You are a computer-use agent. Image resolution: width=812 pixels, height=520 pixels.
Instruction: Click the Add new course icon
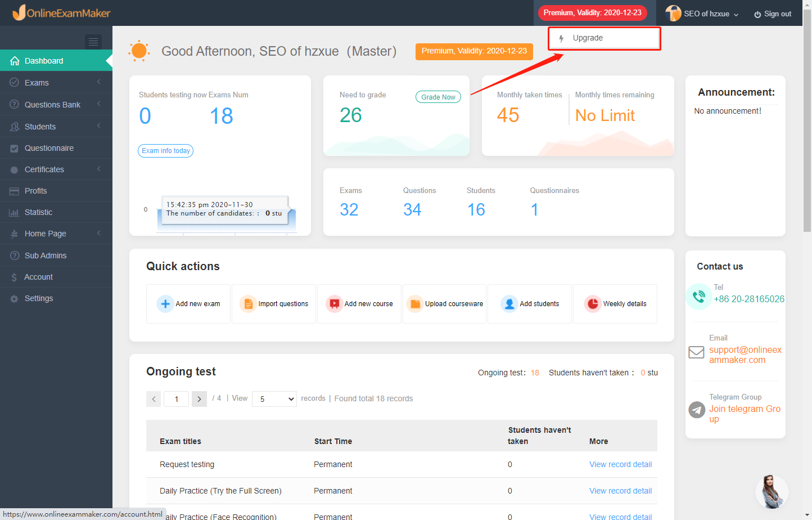pyautogui.click(x=335, y=304)
